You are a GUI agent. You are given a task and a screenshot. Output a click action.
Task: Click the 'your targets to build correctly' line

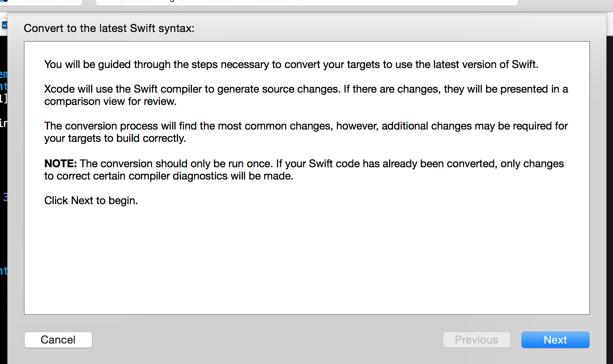click(x=115, y=138)
